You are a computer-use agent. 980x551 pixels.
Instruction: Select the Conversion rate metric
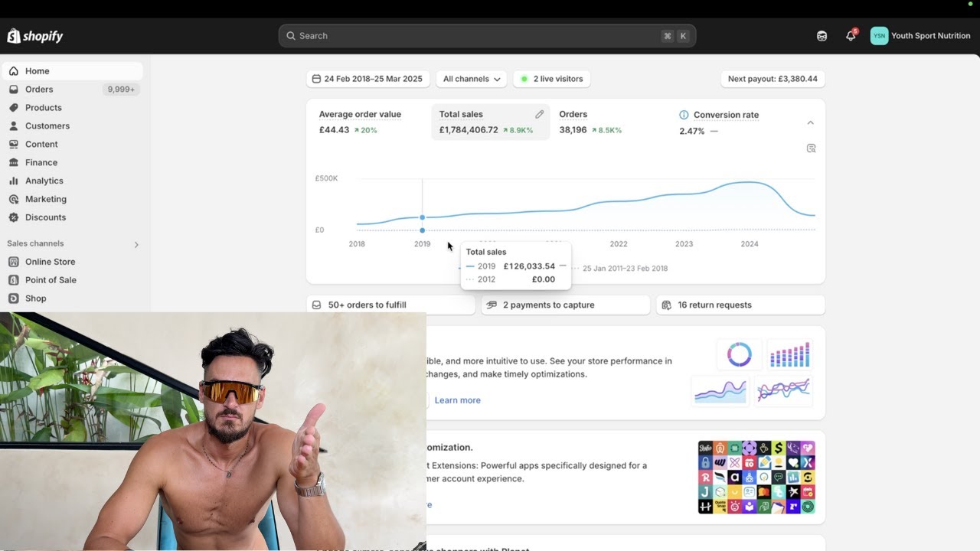click(x=731, y=122)
